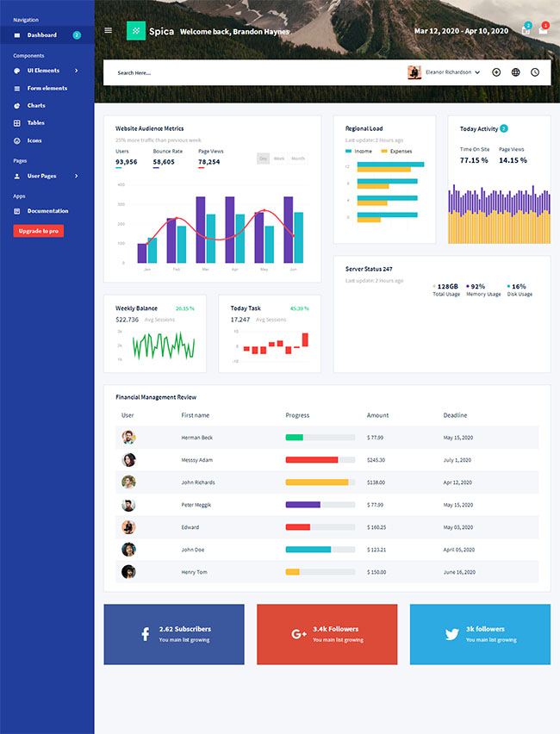
Task: Open the globe language icon
Action: [x=515, y=72]
